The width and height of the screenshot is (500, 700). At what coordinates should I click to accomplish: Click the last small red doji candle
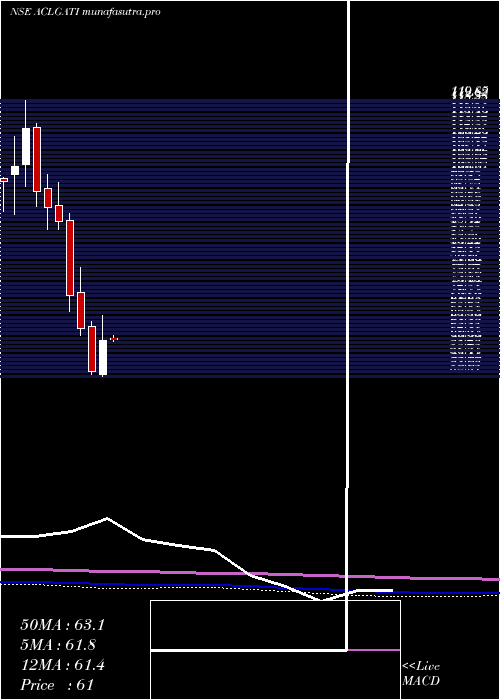point(114,339)
